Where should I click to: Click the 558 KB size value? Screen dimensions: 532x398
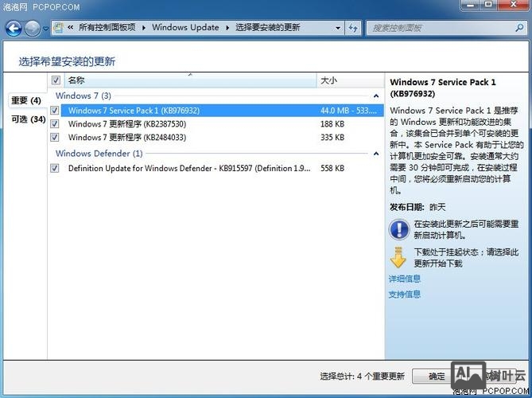(332, 168)
